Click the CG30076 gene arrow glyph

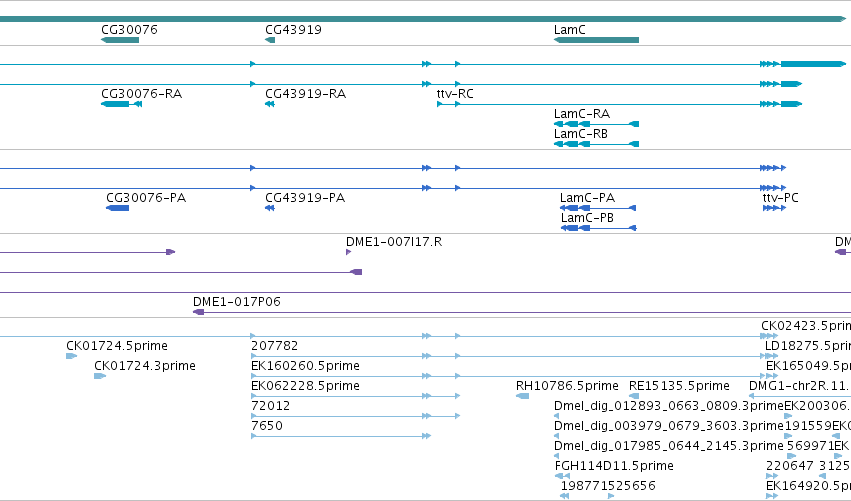tap(120, 40)
